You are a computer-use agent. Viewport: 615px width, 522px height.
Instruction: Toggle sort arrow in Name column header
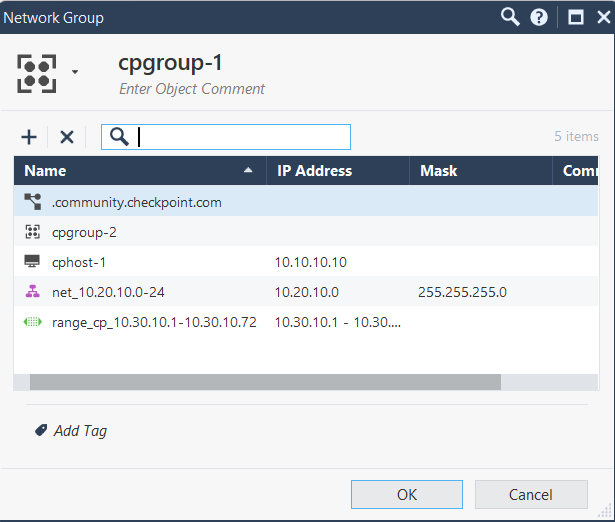[x=248, y=171]
